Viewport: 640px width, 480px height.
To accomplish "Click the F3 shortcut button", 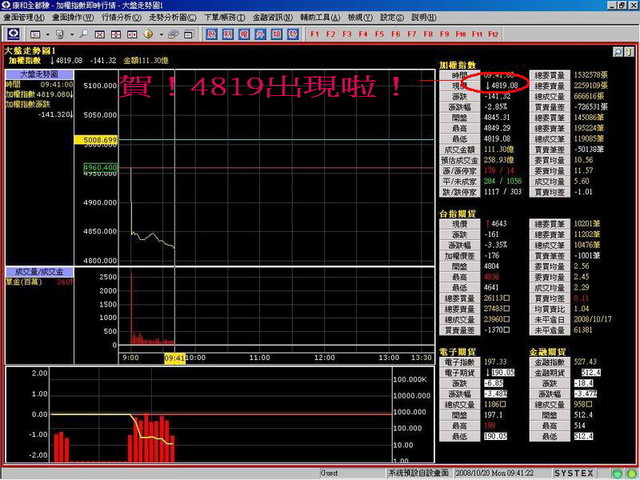I will click(347, 34).
